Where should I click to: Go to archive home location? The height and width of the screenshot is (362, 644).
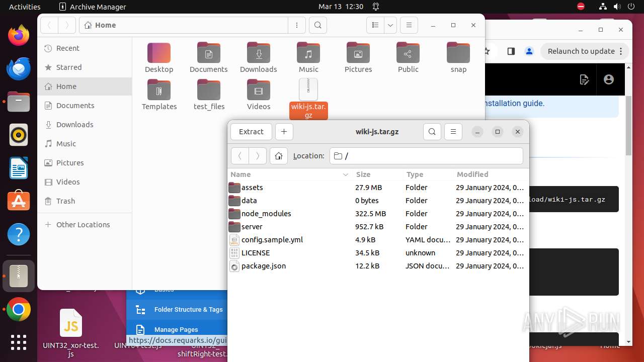279,156
